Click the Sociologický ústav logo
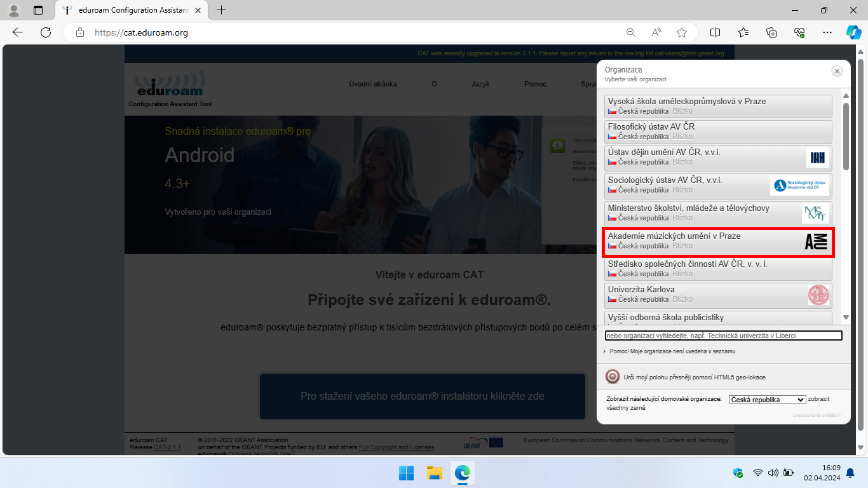The width and height of the screenshot is (868, 488). pyautogui.click(x=799, y=186)
